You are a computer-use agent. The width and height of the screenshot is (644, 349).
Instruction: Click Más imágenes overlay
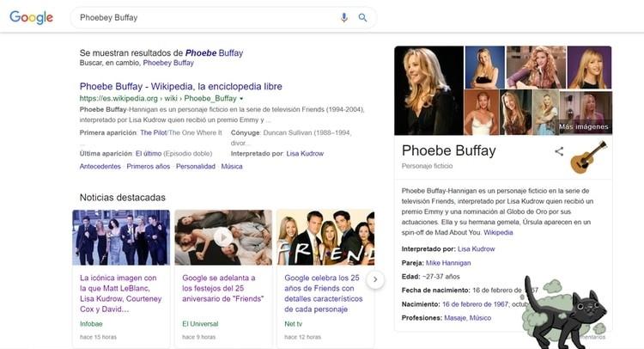584,126
